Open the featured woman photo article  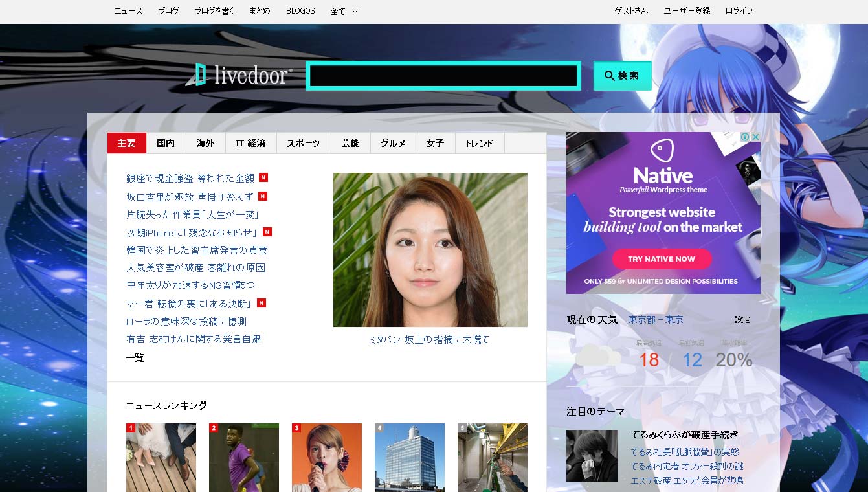(x=430, y=250)
